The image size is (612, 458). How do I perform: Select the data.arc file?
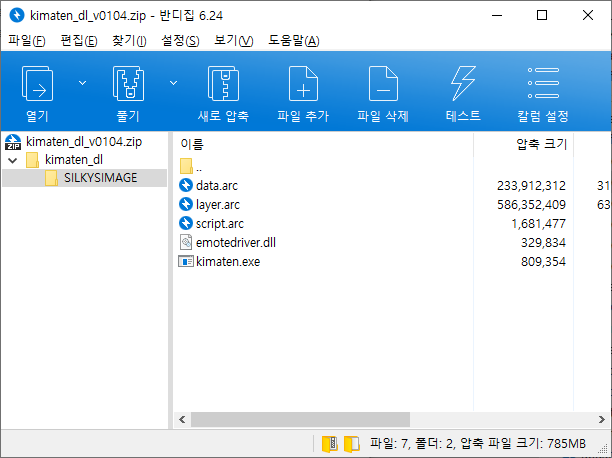(x=217, y=185)
